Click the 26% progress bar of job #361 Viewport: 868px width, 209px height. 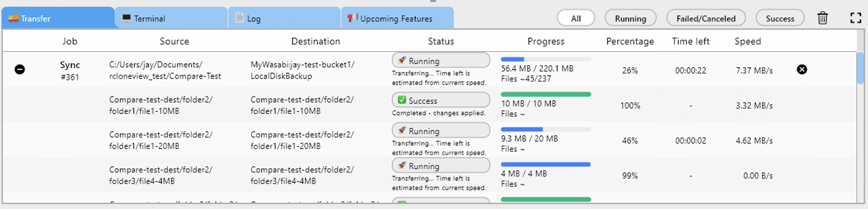(x=546, y=59)
